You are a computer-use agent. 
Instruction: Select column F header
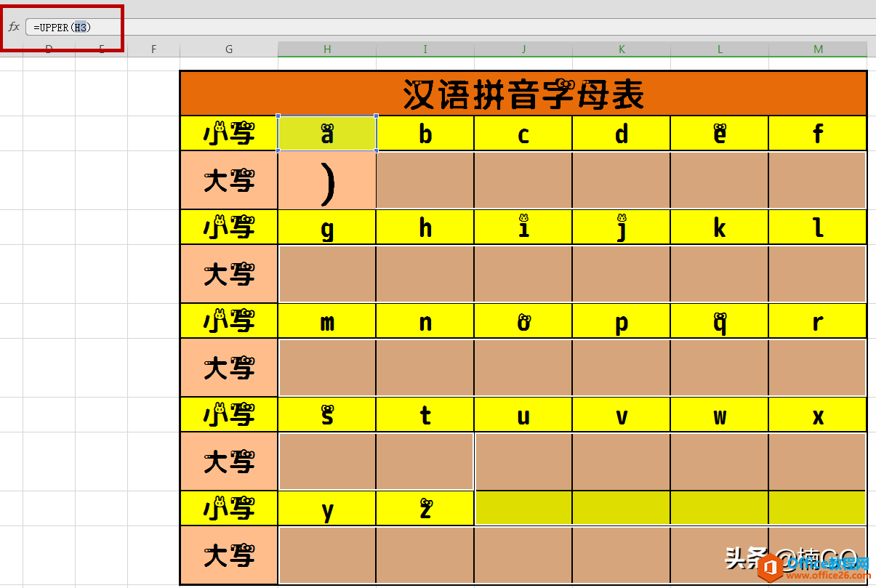click(x=153, y=49)
